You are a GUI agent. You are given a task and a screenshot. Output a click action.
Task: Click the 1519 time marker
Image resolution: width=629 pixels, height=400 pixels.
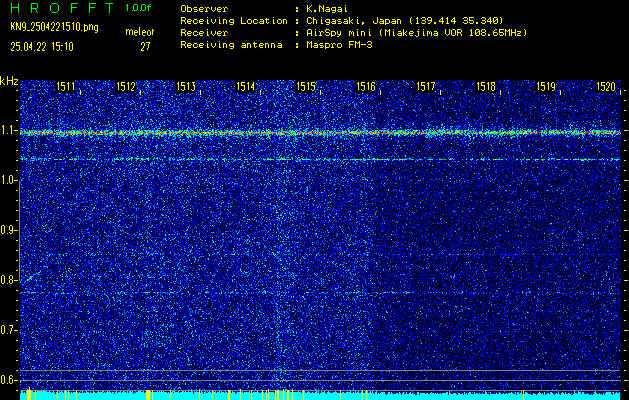546,86
